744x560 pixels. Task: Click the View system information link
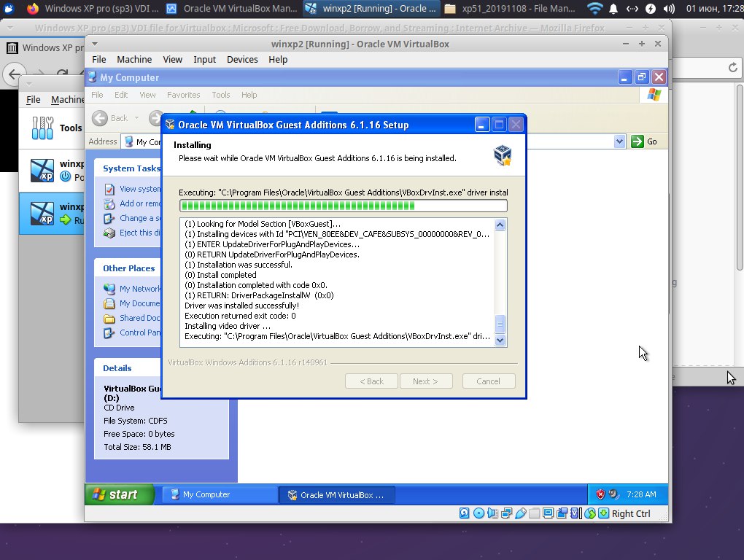coord(140,189)
